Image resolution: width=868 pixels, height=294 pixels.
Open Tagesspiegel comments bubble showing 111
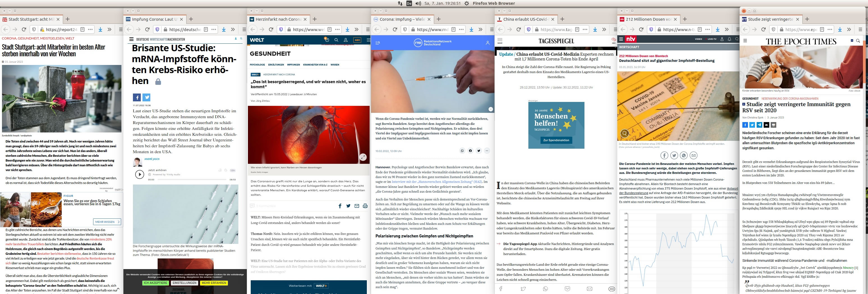612,289
